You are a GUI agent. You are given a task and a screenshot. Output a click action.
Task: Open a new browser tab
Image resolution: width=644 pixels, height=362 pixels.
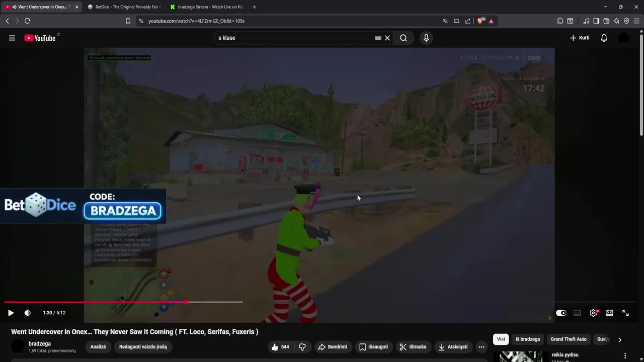tap(254, 7)
